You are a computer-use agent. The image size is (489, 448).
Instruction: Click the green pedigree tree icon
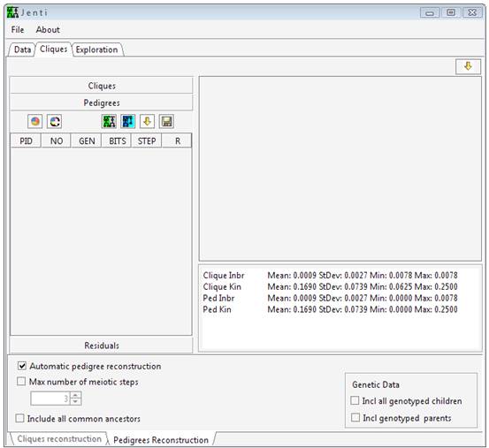pyautogui.click(x=109, y=121)
